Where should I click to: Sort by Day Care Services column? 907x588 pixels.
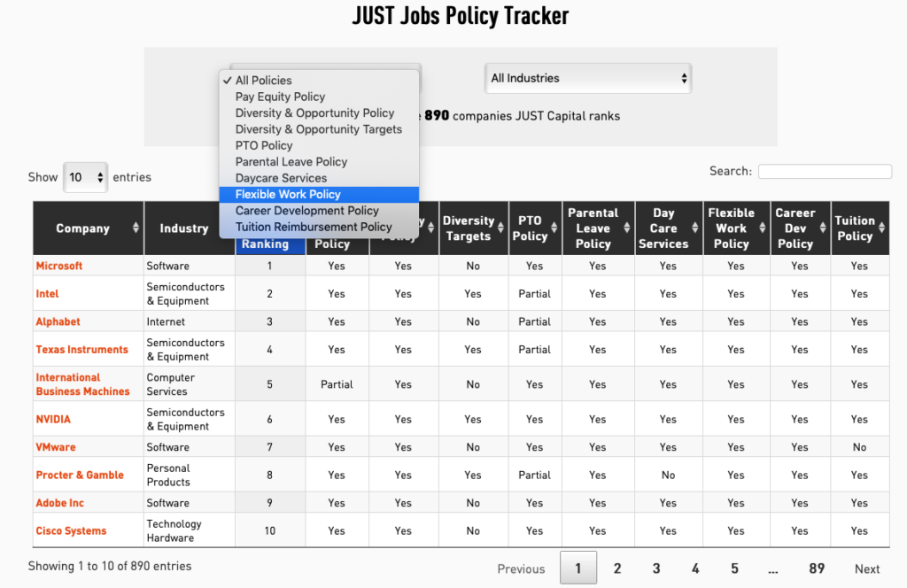[x=669, y=228]
